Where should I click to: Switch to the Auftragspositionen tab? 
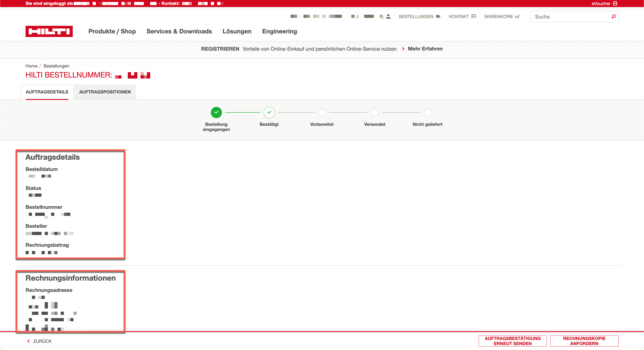point(105,92)
